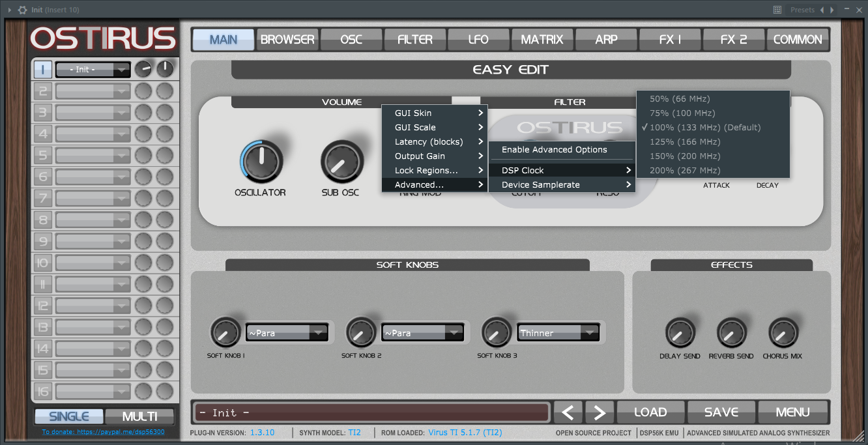Click the SUB OSC knob
This screenshot has height=445, width=868.
pyautogui.click(x=341, y=160)
